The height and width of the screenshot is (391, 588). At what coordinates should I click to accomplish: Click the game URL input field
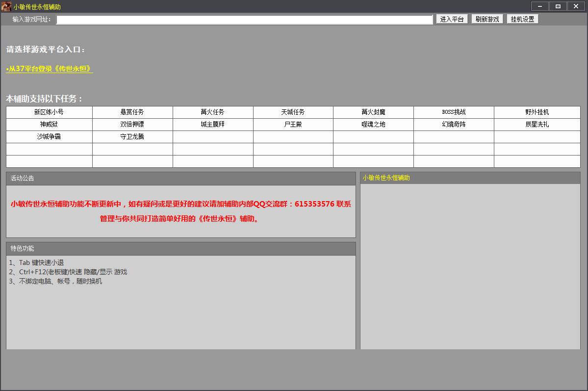pos(244,20)
